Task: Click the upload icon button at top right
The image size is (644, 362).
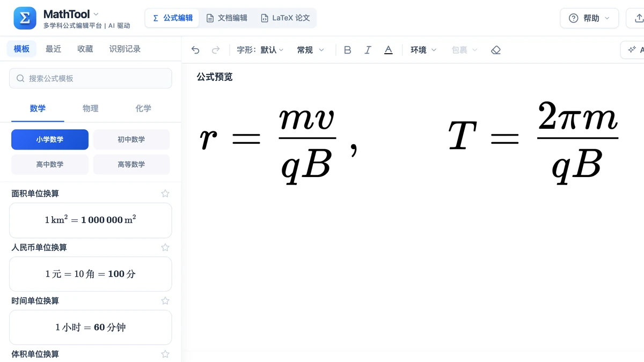Action: click(638, 18)
